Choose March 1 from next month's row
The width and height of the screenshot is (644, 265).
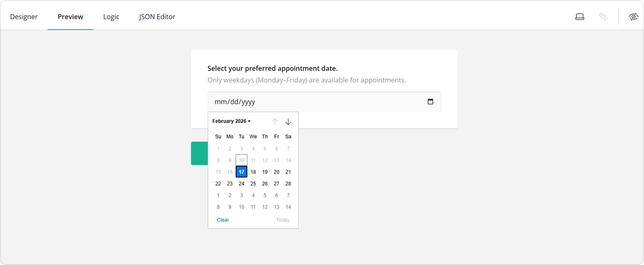click(x=218, y=195)
